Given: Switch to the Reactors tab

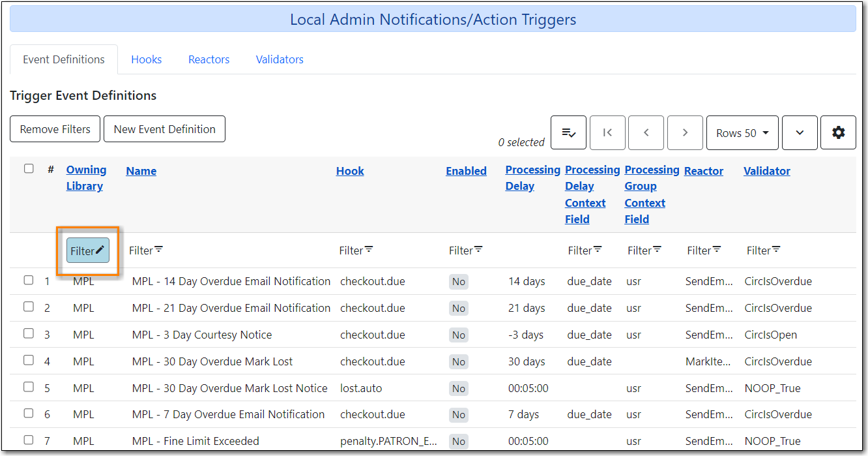Looking at the screenshot, I should [209, 59].
